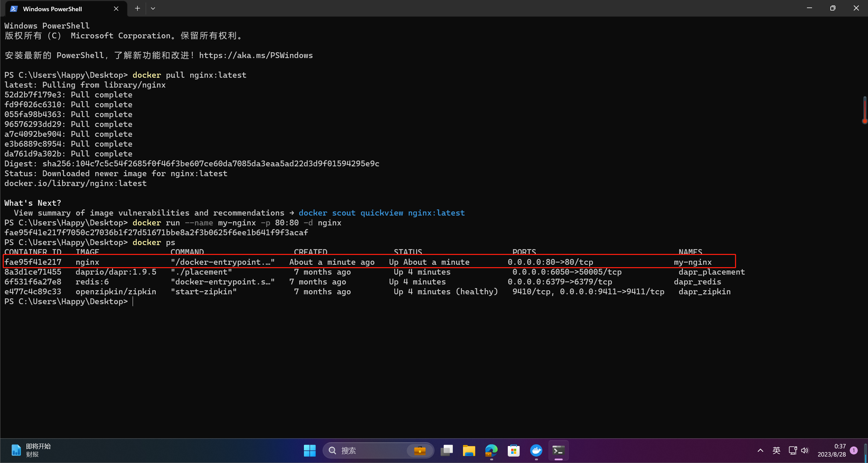Open the notification badge showing 1
Viewport: 868px width, 463px height.
[x=854, y=450]
